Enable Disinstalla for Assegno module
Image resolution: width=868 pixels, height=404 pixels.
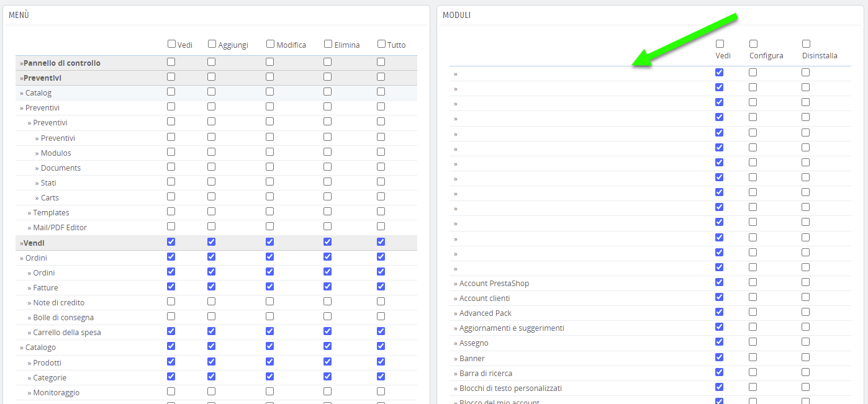coord(806,342)
